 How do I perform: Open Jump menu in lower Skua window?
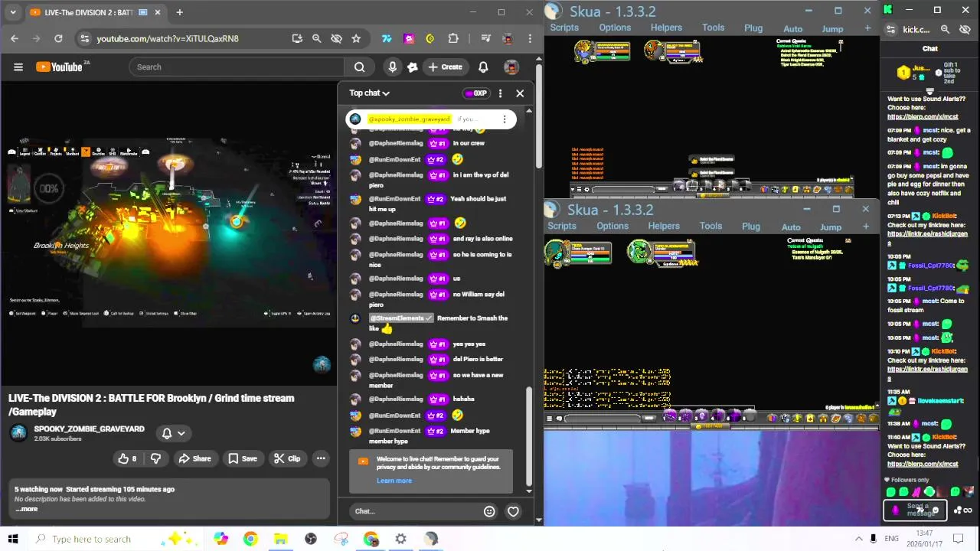831,227
